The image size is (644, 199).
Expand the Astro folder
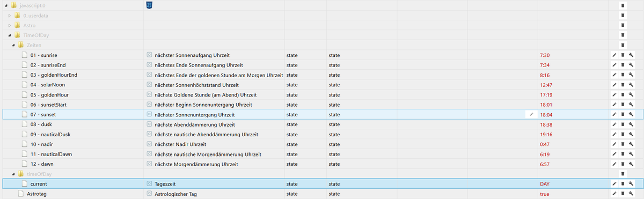(10, 25)
